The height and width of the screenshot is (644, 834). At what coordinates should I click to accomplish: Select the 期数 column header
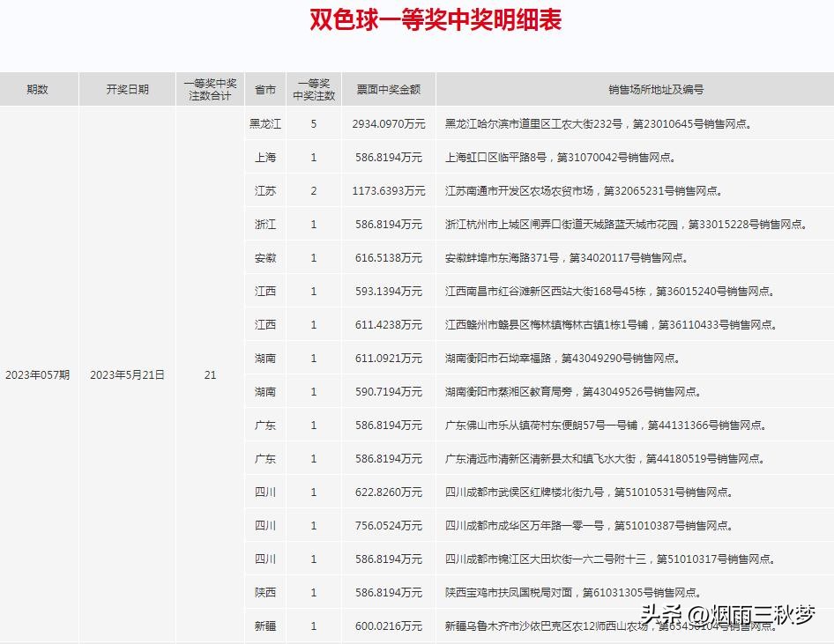click(x=38, y=89)
